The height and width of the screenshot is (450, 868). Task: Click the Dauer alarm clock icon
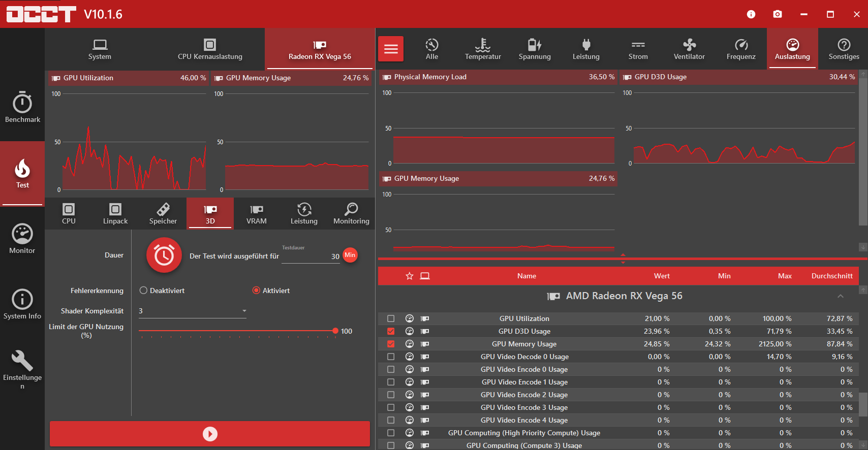click(x=164, y=255)
